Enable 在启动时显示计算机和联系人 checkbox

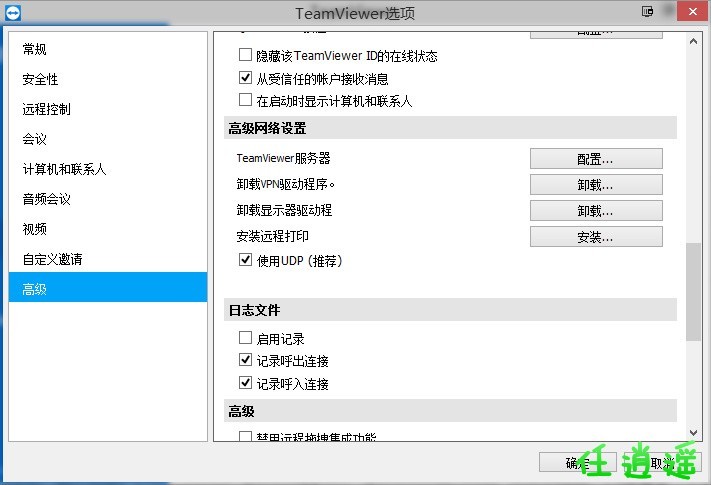(245, 100)
